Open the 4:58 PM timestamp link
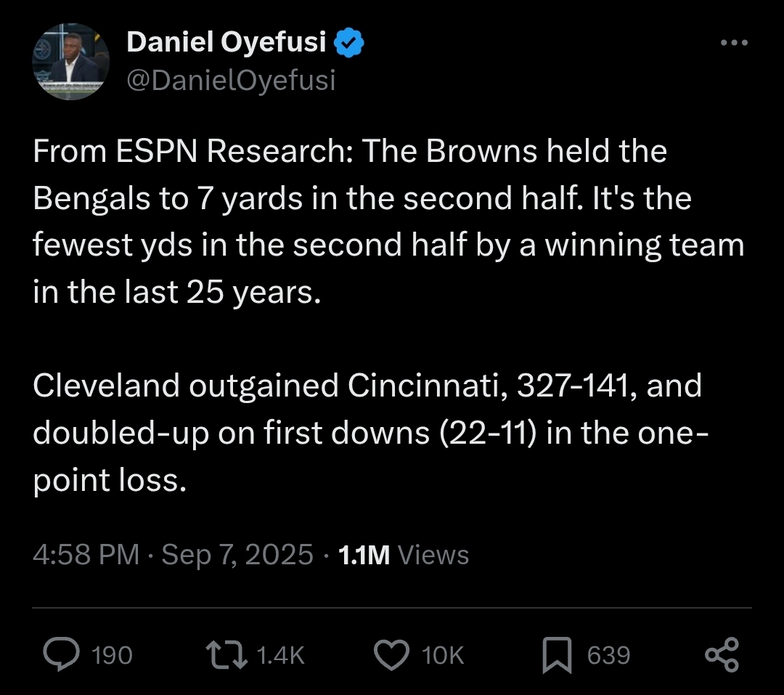 coord(86,555)
